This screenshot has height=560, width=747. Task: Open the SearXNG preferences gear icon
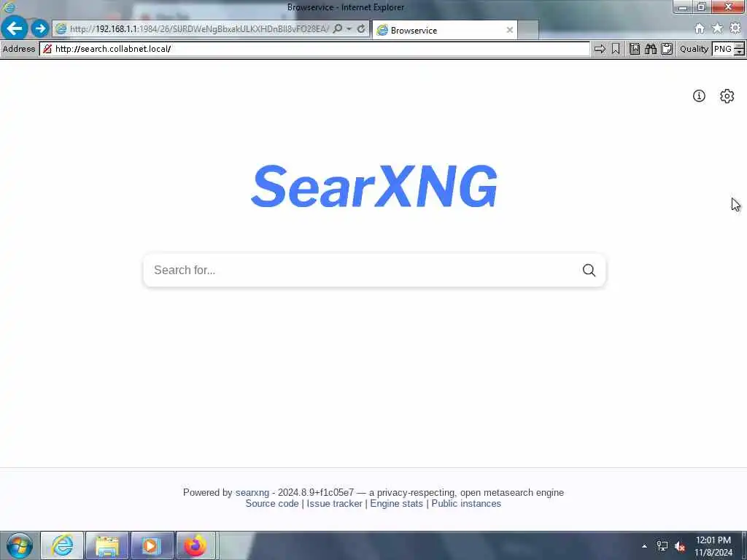click(727, 96)
